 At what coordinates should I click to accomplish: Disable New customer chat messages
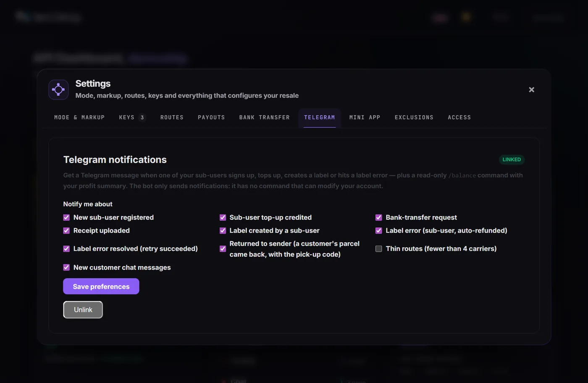[x=66, y=267]
